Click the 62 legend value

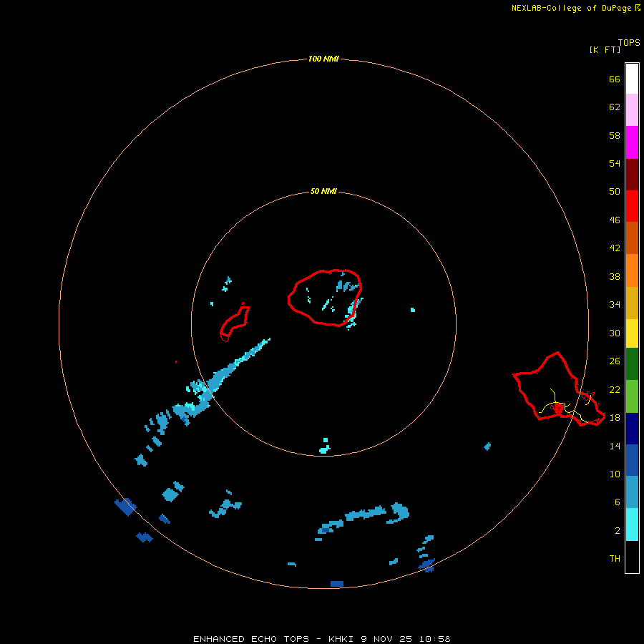click(615, 107)
